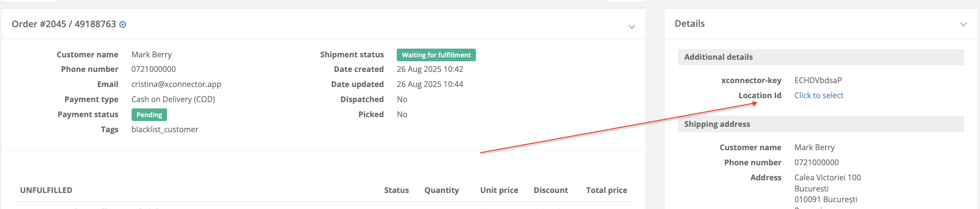The width and height of the screenshot is (980, 209).
Task: Click the Total price column header
Action: point(607,190)
